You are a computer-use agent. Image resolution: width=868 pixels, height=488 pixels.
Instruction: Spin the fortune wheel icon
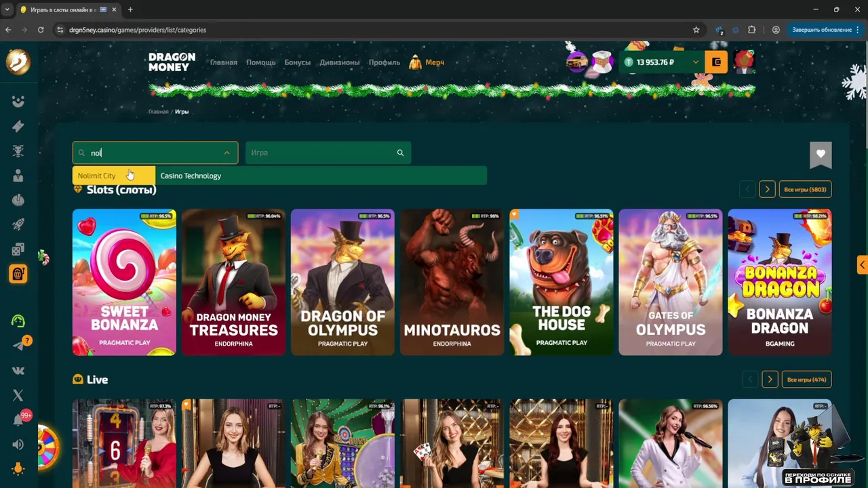pos(47,447)
